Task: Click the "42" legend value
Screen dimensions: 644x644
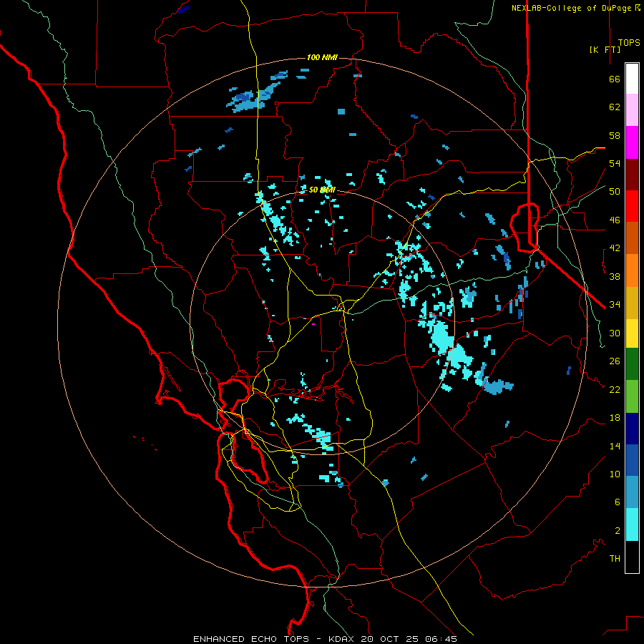Action: (615, 248)
